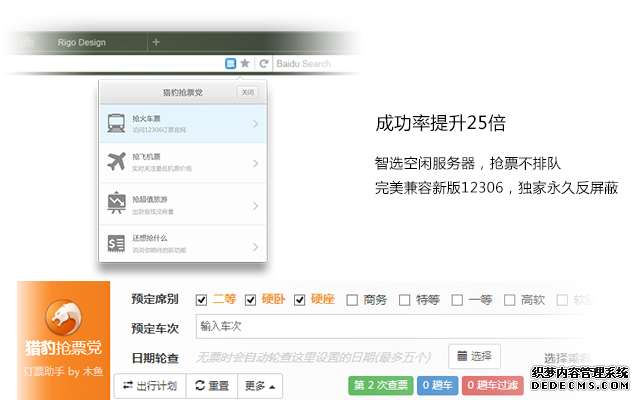Select the Rigo Design browser tab

pyautogui.click(x=81, y=42)
